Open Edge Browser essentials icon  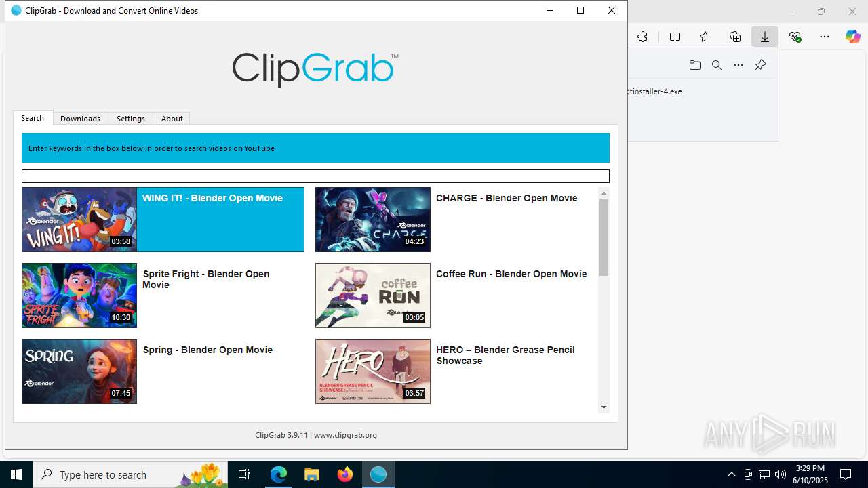point(795,37)
